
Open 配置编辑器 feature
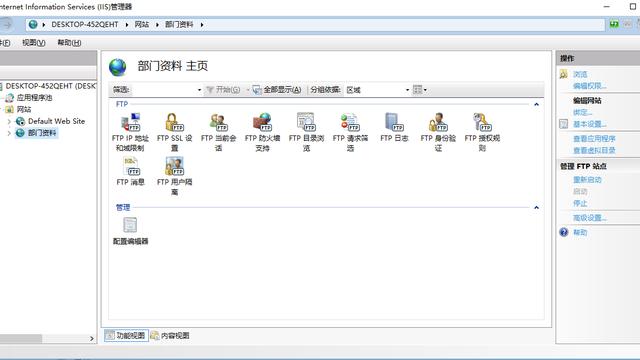pos(131,231)
